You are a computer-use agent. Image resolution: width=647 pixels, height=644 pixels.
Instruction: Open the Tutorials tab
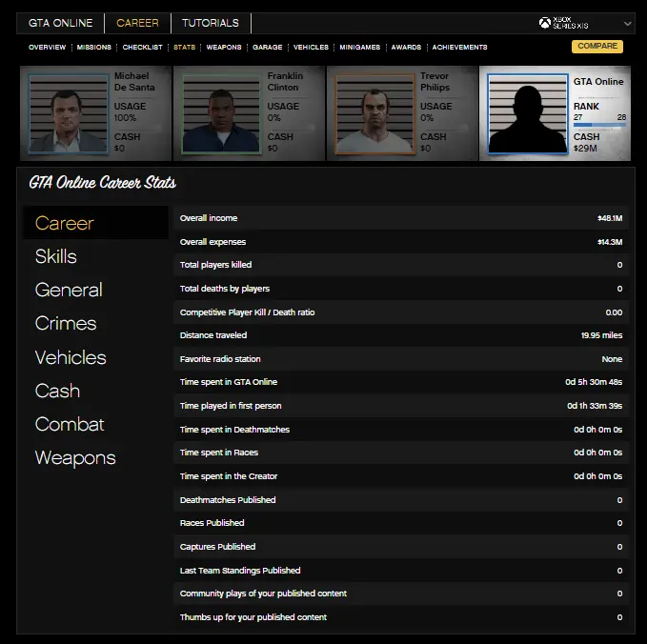click(x=211, y=23)
